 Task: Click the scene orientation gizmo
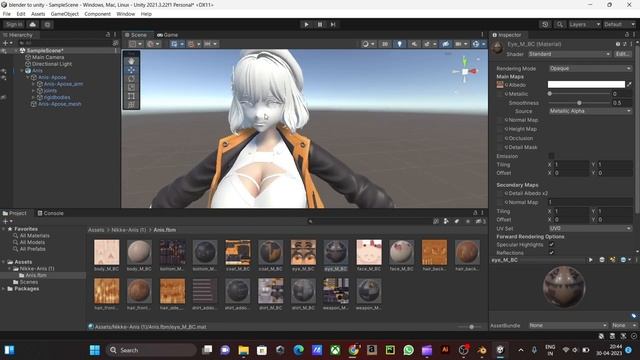coord(465,71)
